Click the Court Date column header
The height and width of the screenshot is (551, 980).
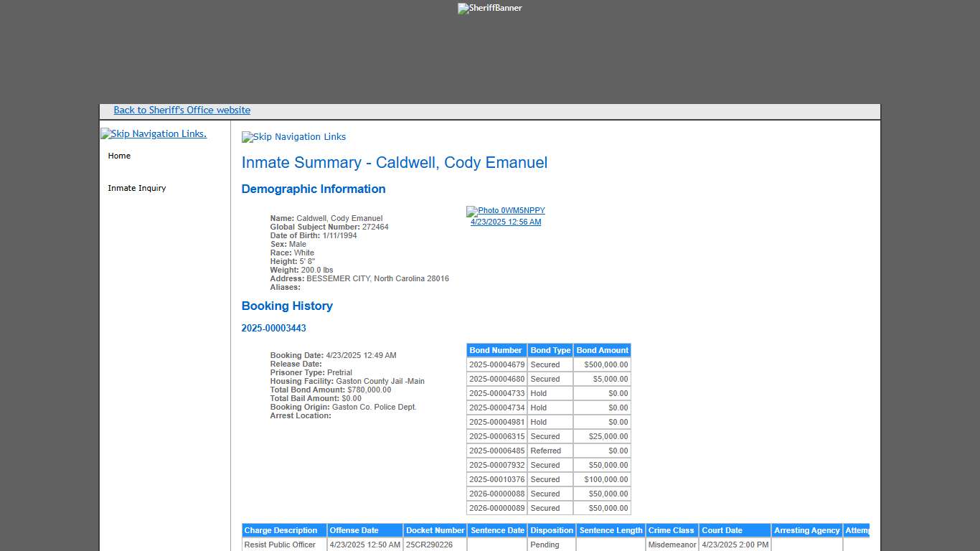722,531
